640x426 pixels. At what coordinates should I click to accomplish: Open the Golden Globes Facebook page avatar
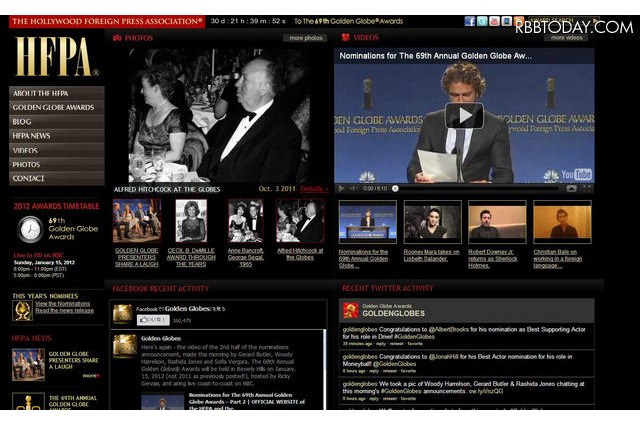(123, 313)
